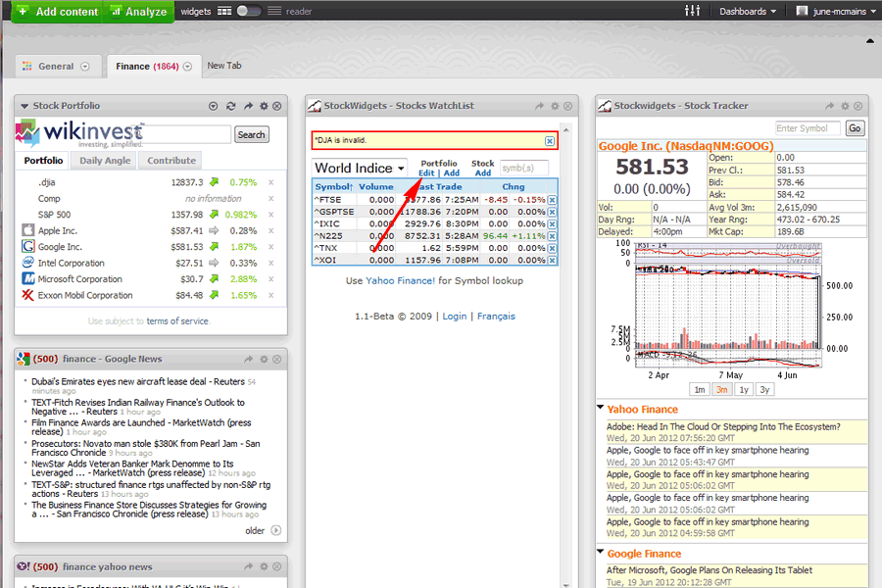Image resolution: width=882 pixels, height=588 pixels.
Task: Switch to the Daily Angle tab
Action: click(x=105, y=161)
